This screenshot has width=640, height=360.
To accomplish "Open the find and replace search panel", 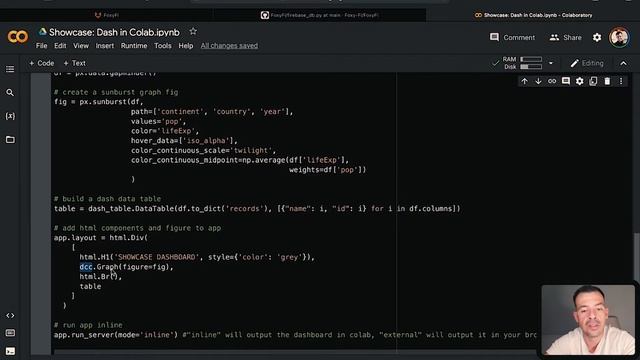I will pos(10,93).
